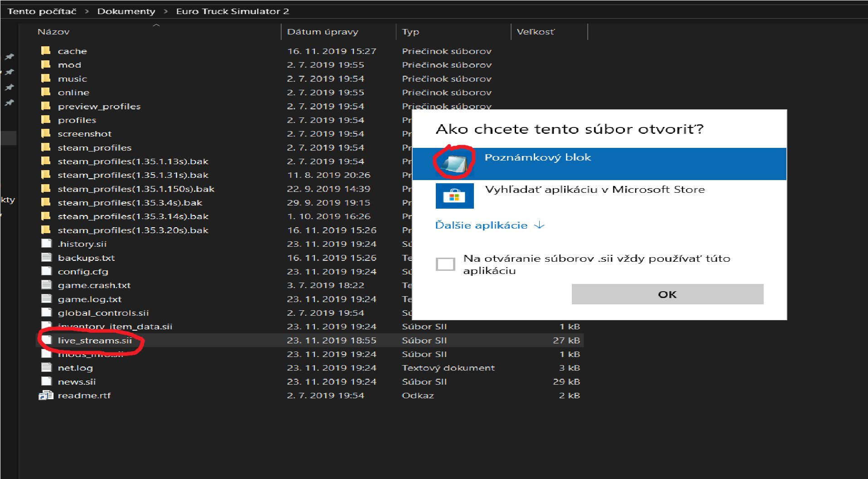Open breadcrumb arrow after Tento počítač
Screen dimensions: 868x479
pos(87,11)
